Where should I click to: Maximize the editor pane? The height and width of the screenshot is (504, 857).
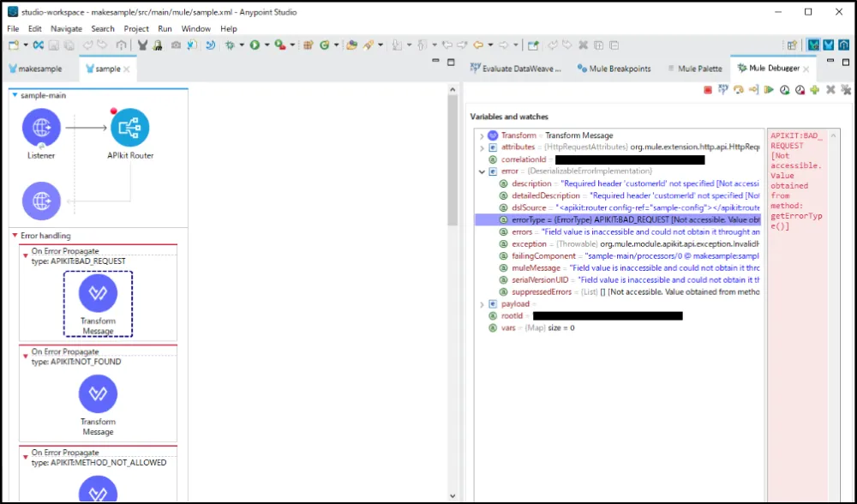tap(451, 63)
